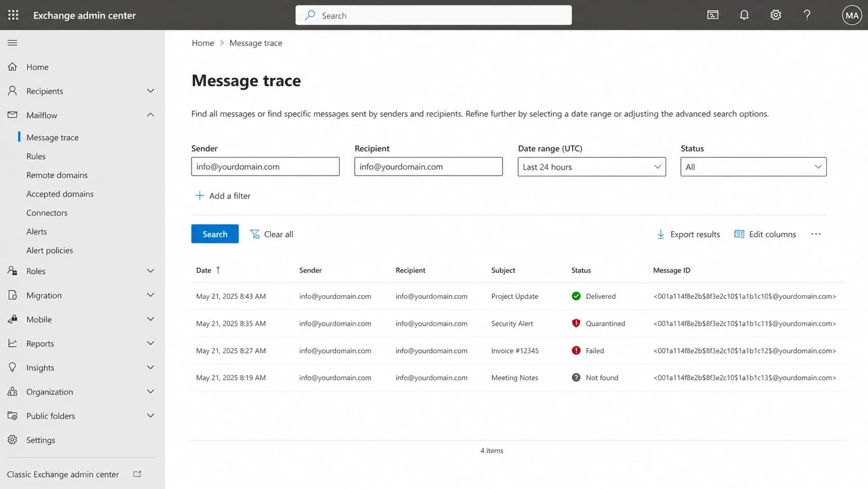Focus the Sender input field
This screenshot has width=868, height=489.
(265, 166)
